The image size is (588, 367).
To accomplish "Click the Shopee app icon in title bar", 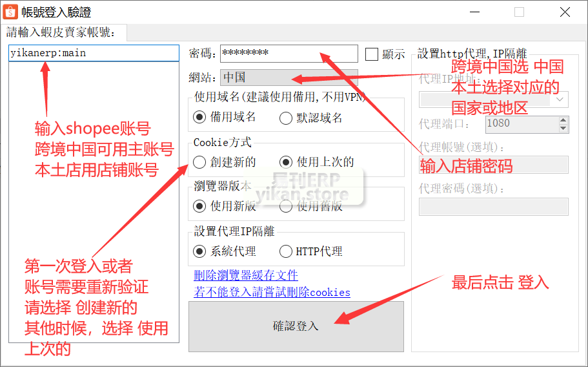I will click(11, 12).
